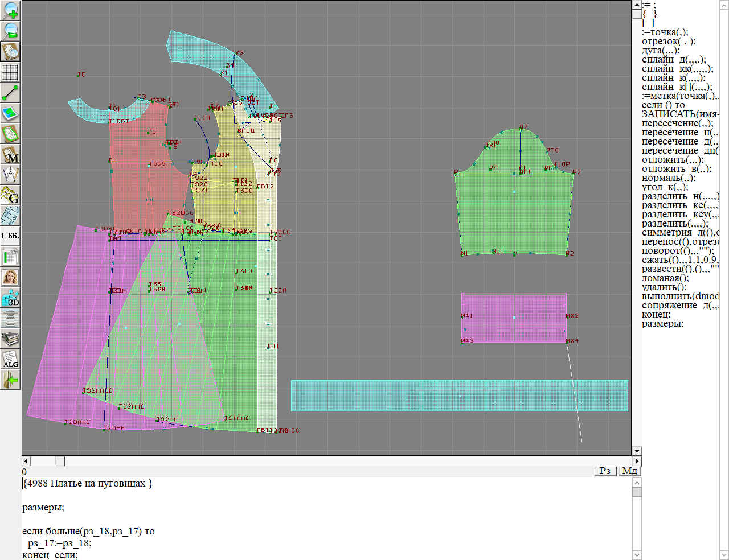Switch to the Мд tab

(629, 471)
